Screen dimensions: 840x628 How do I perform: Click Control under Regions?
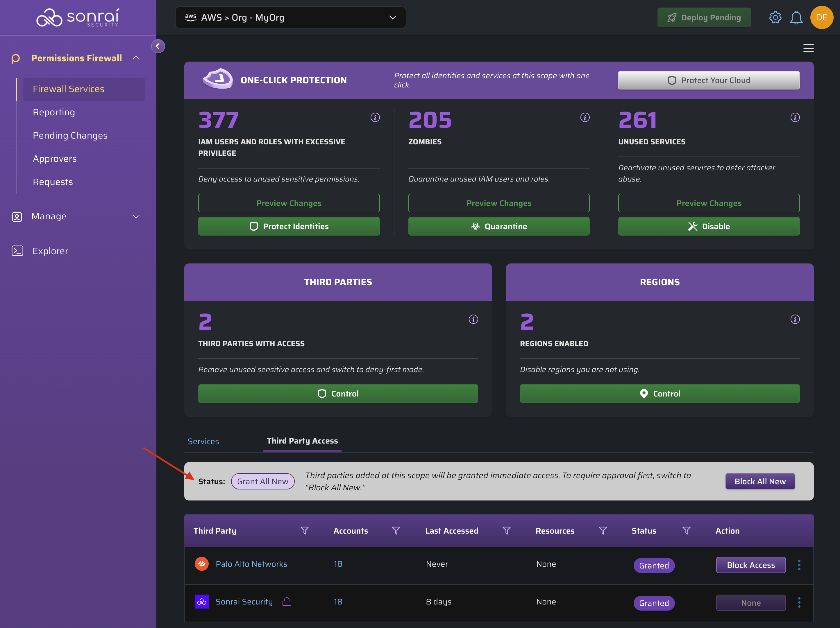[x=660, y=394]
